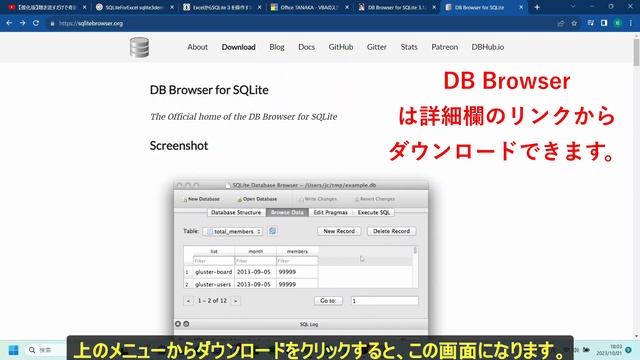Open the DBHub.io link
Viewport: 640px width, 360px height.
(488, 47)
